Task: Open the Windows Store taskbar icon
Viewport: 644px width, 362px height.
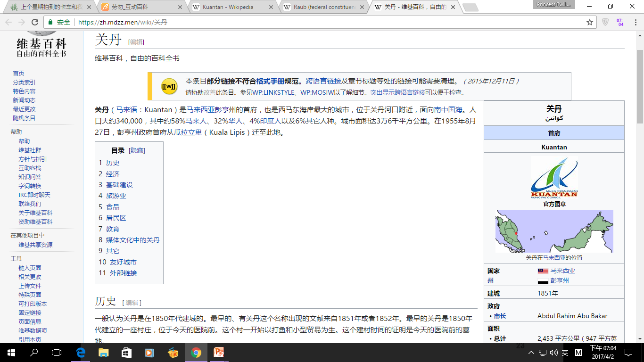Action: point(126,352)
